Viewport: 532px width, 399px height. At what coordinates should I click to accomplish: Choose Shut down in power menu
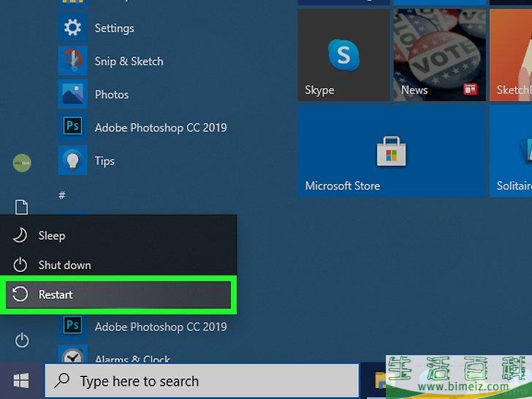[x=64, y=265]
